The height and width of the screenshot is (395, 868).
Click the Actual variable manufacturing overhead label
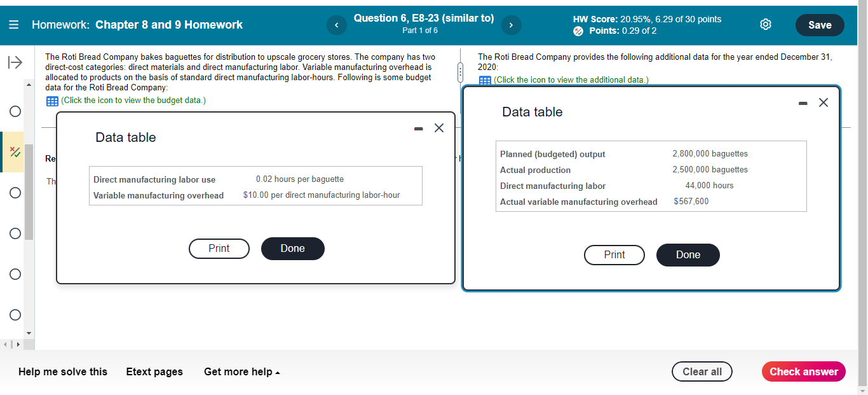[579, 202]
